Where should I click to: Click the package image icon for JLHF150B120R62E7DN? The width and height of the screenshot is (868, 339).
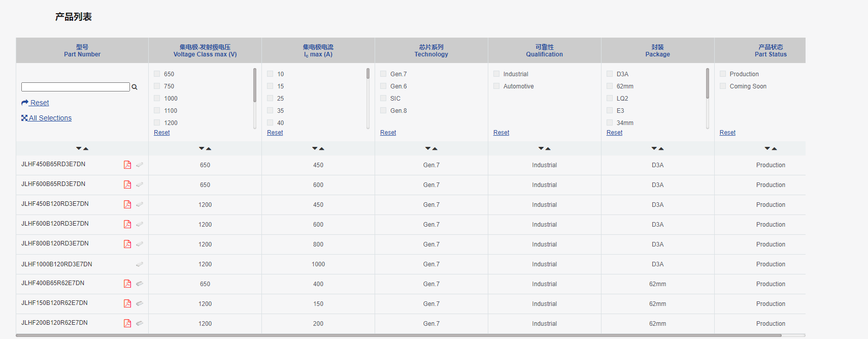tap(140, 303)
